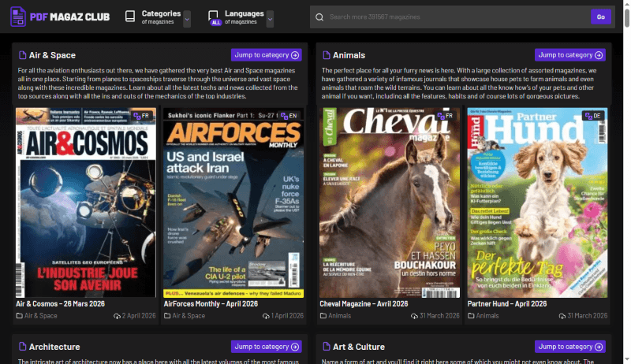Click arrow icon in Architecture Jump button
Viewport: 631px width, 364px height.
click(295, 347)
